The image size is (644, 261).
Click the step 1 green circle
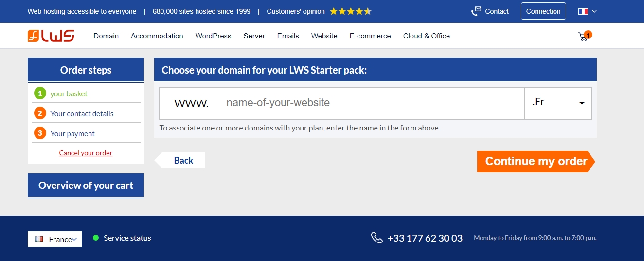tap(40, 93)
